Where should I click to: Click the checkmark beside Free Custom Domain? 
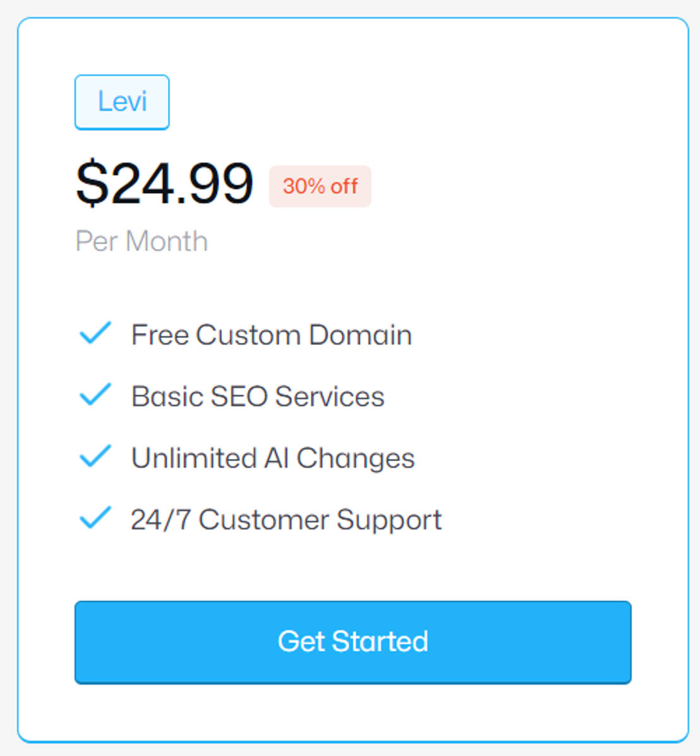tap(95, 333)
